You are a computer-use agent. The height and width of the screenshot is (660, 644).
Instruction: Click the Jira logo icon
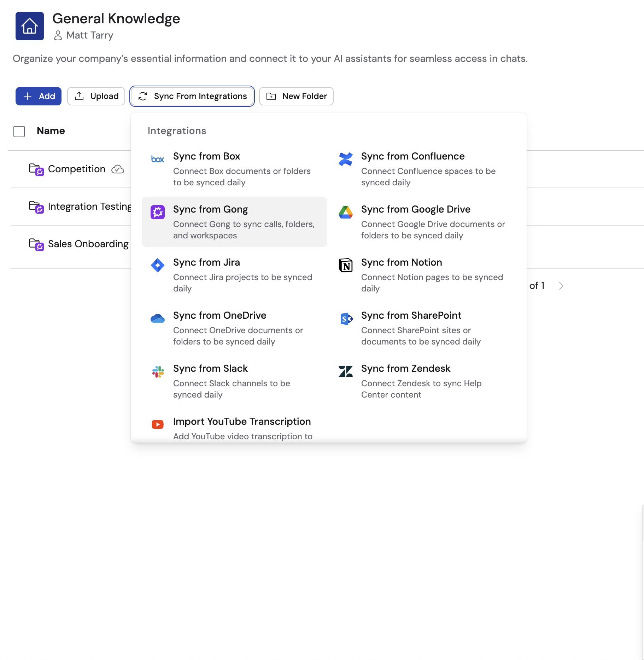tap(157, 265)
